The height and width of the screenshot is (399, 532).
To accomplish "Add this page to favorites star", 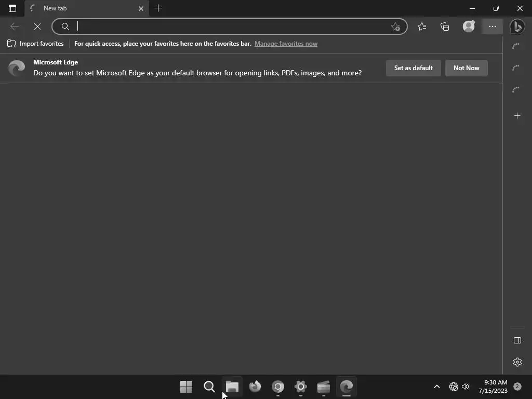I will coord(395,26).
